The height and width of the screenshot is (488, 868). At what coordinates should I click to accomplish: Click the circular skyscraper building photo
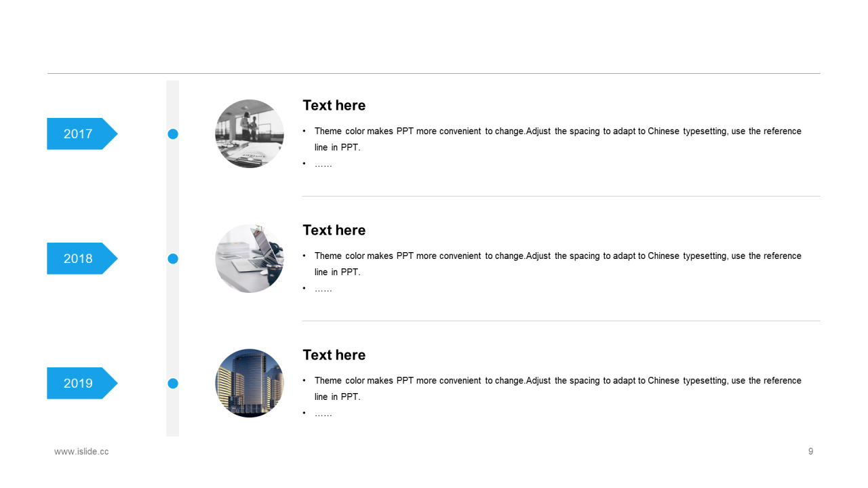pos(250,383)
